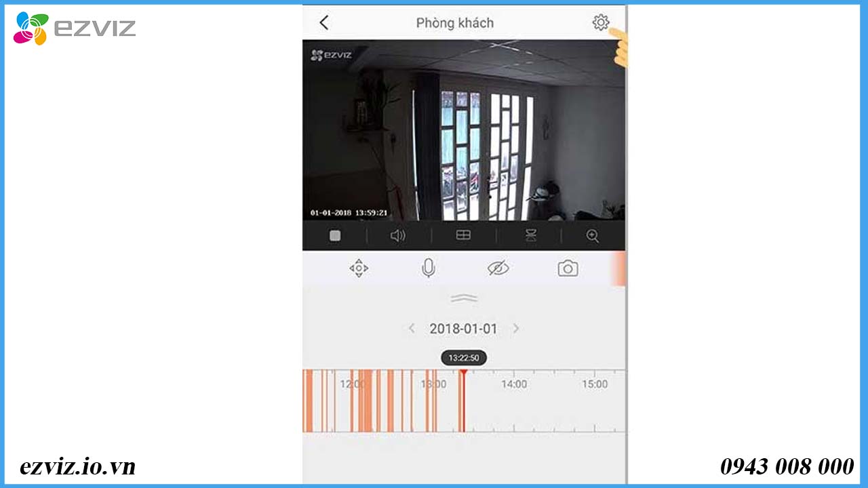Expand the panel using double-chevron handle

click(x=464, y=298)
